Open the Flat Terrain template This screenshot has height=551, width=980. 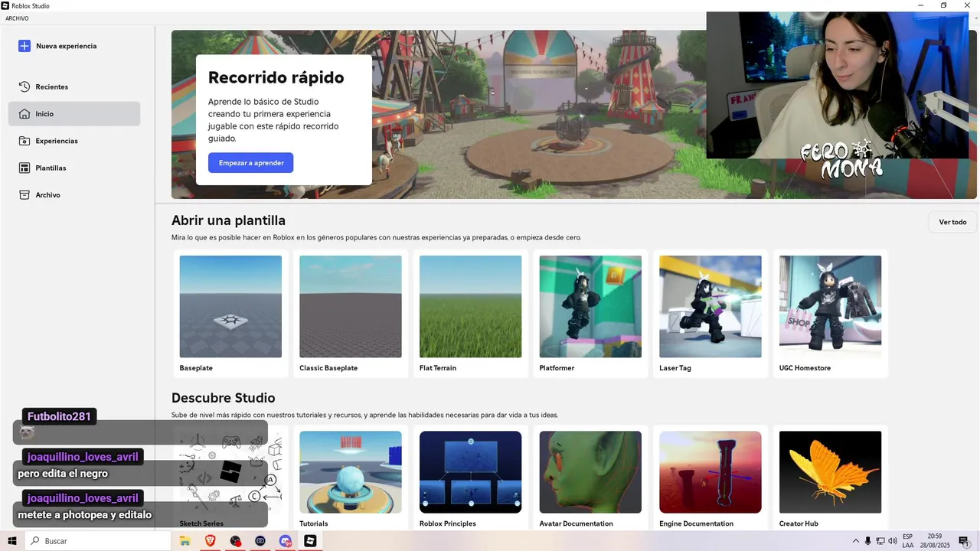470,314
